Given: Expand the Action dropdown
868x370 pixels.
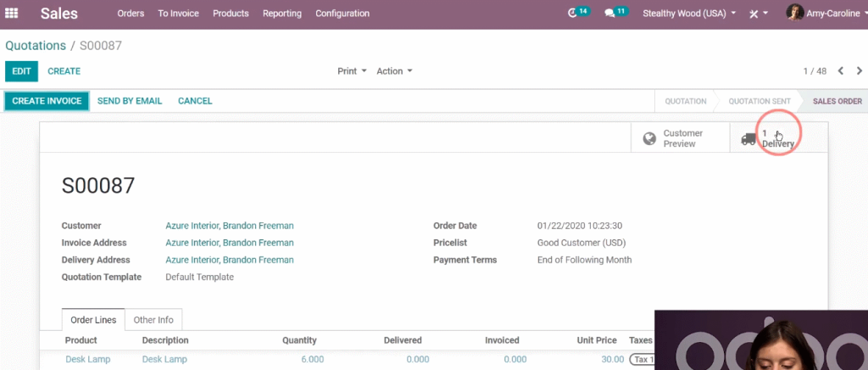Looking at the screenshot, I should pyautogui.click(x=394, y=71).
